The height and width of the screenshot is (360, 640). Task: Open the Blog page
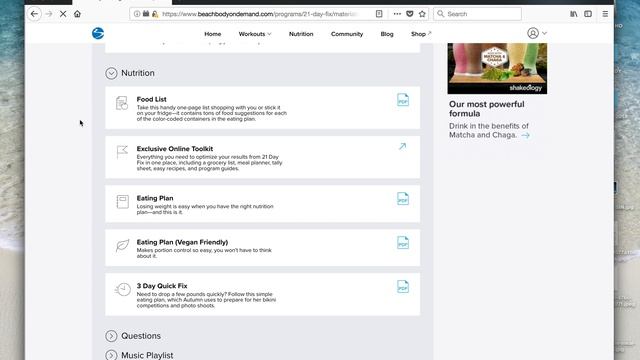click(387, 34)
